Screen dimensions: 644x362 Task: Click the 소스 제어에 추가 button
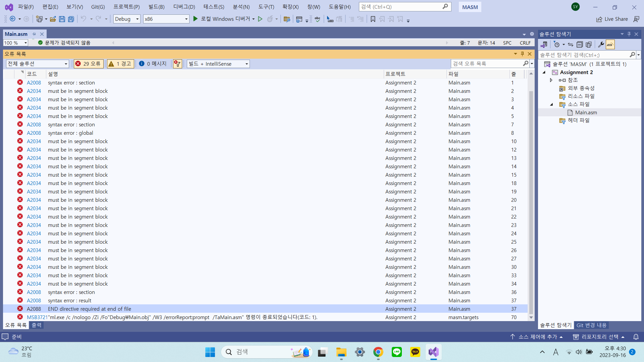536,337
